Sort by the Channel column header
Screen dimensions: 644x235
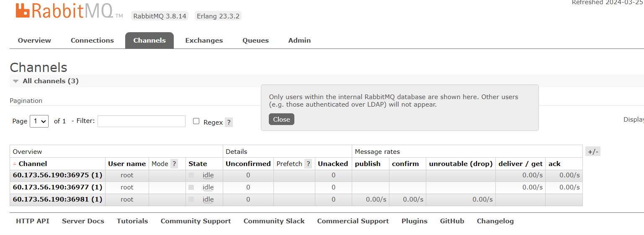[33, 164]
